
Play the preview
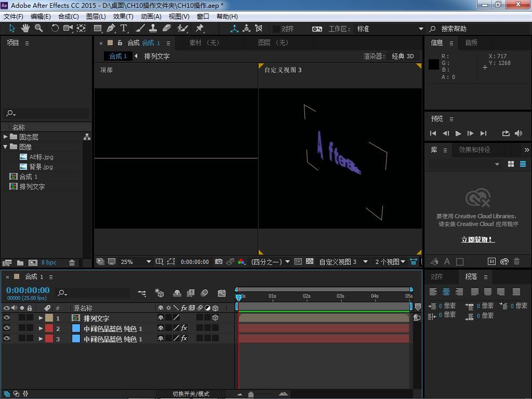[458, 134]
